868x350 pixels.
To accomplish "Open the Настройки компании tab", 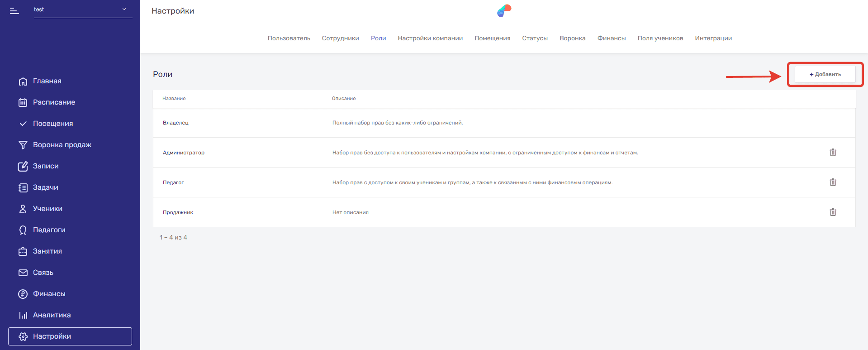I will pos(430,38).
